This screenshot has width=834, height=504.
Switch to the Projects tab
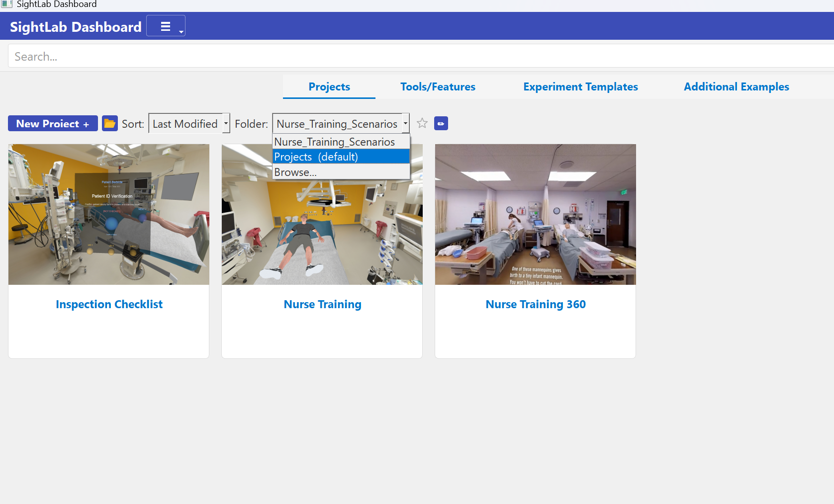329,87
